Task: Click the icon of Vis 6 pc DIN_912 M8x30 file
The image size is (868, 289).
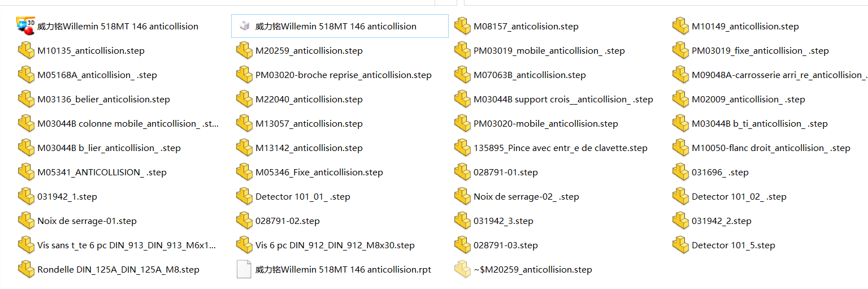Action: (245, 245)
